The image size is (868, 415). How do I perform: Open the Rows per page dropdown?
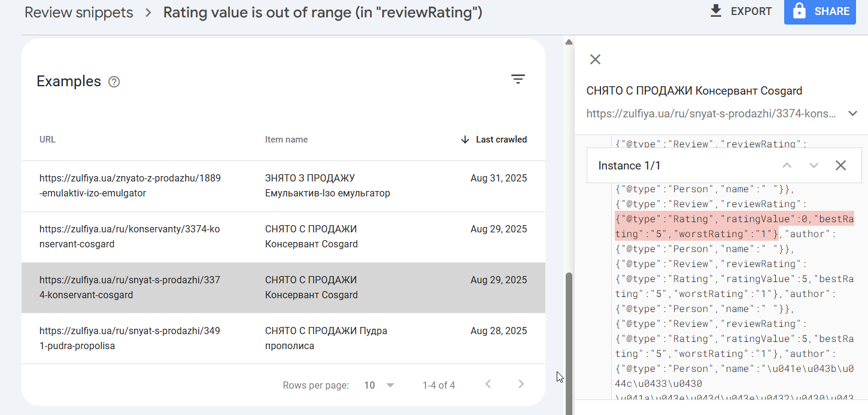380,385
